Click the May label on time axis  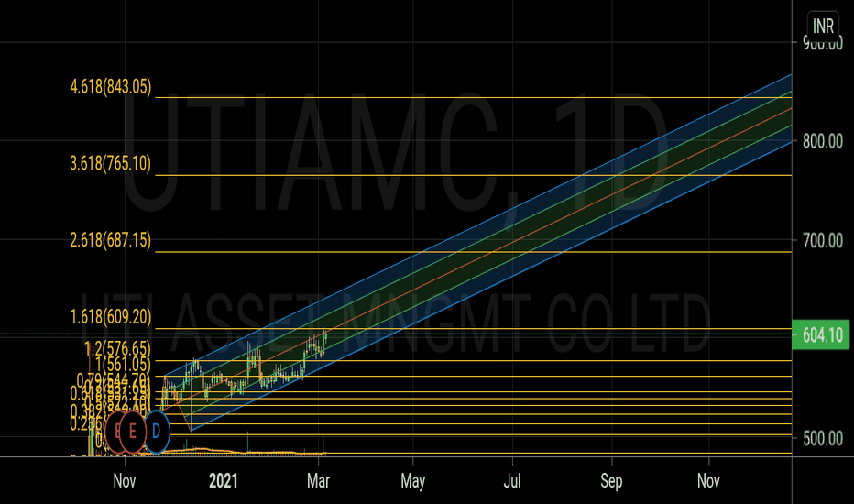413,480
